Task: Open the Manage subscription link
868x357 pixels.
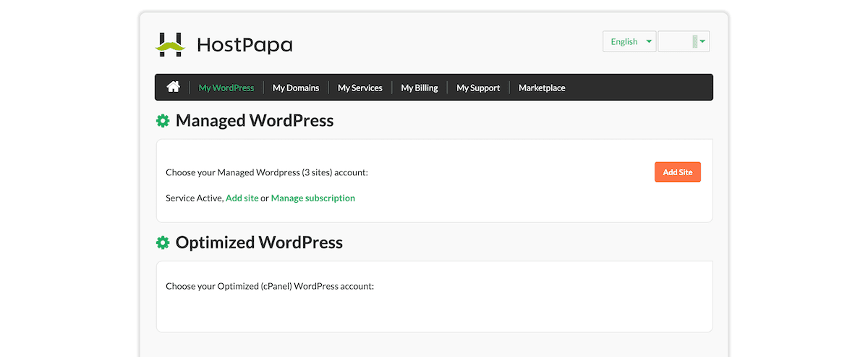Action: [x=313, y=198]
